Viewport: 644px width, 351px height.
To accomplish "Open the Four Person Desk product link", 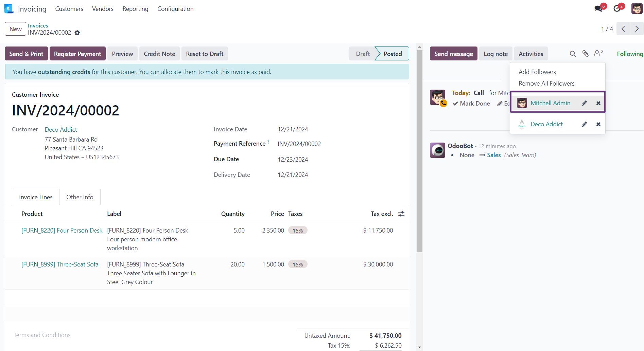I will coord(62,230).
